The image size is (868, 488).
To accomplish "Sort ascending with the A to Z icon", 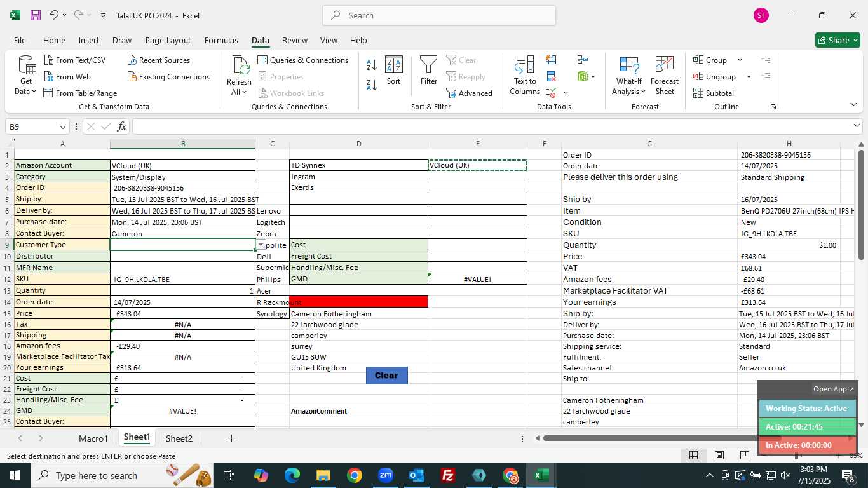I will tap(372, 64).
